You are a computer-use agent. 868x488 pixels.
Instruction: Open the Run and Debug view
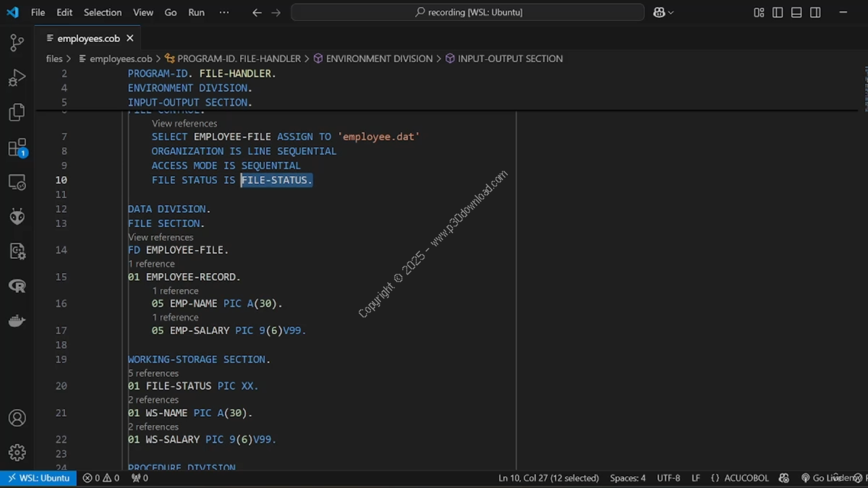tap(17, 77)
